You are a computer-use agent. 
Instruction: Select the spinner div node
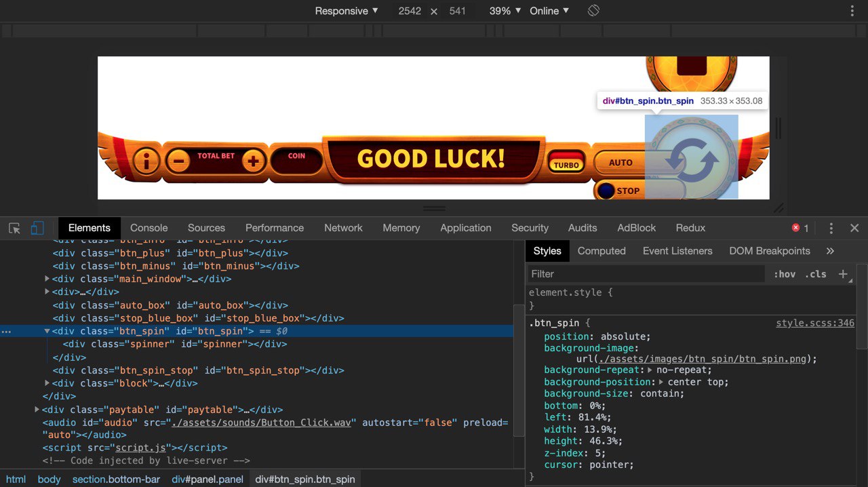[x=175, y=344]
